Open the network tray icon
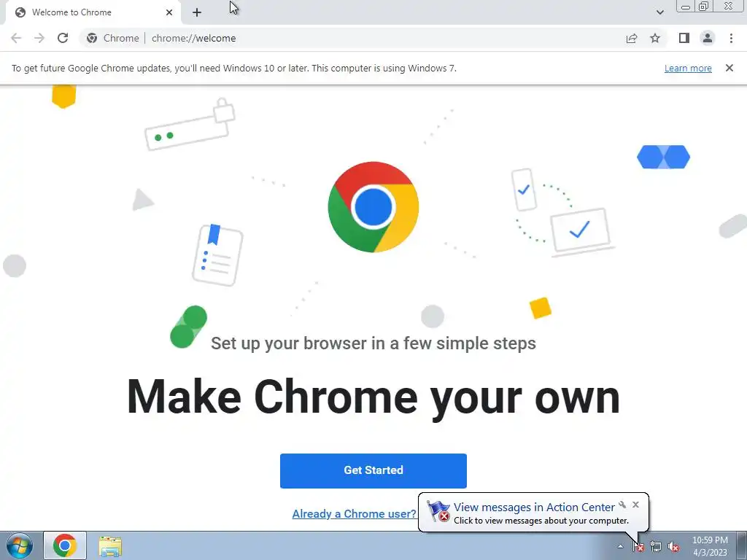Viewport: 747px width, 560px height. 656,547
